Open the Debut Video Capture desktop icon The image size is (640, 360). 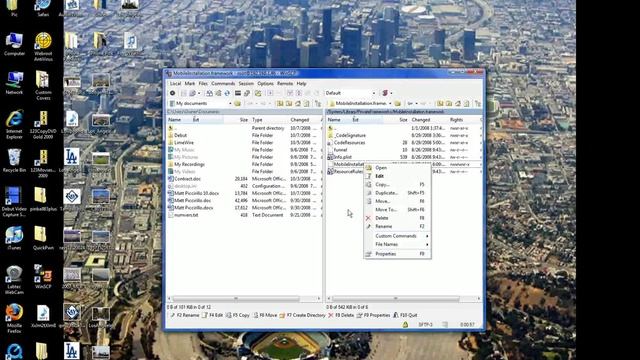pos(14,202)
